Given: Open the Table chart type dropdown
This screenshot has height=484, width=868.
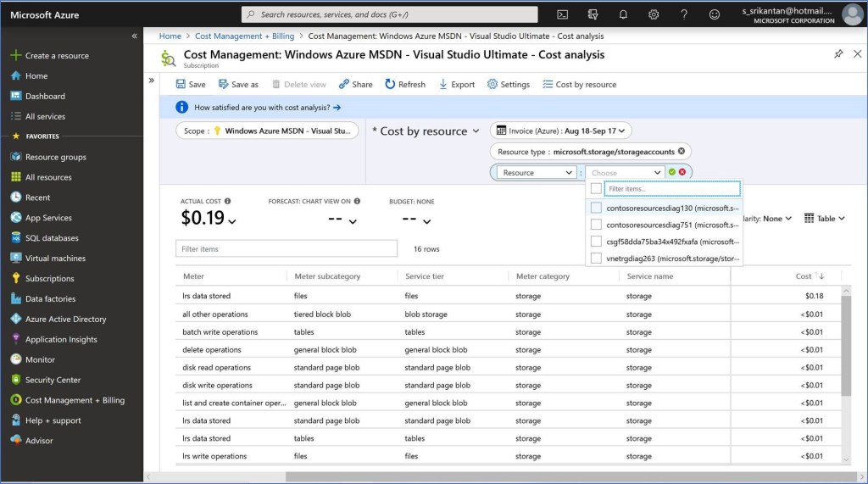Looking at the screenshot, I should [825, 219].
